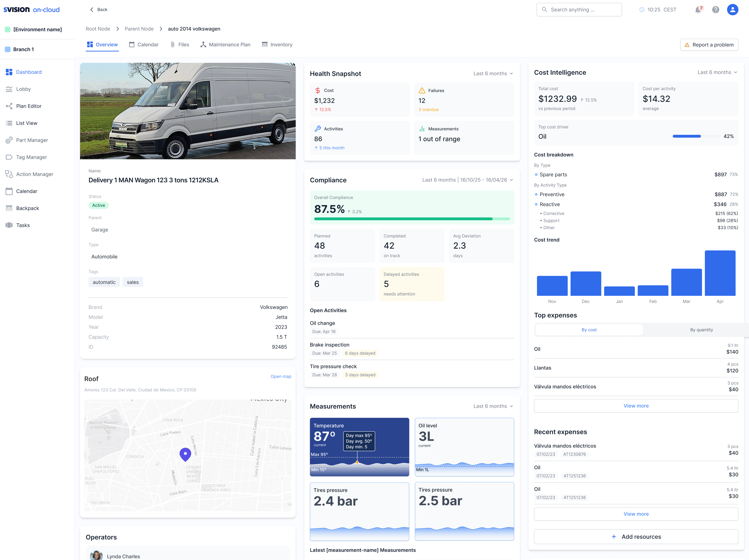Image resolution: width=749 pixels, height=560 pixels.
Task: Switch to the Files tab
Action: 179,45
